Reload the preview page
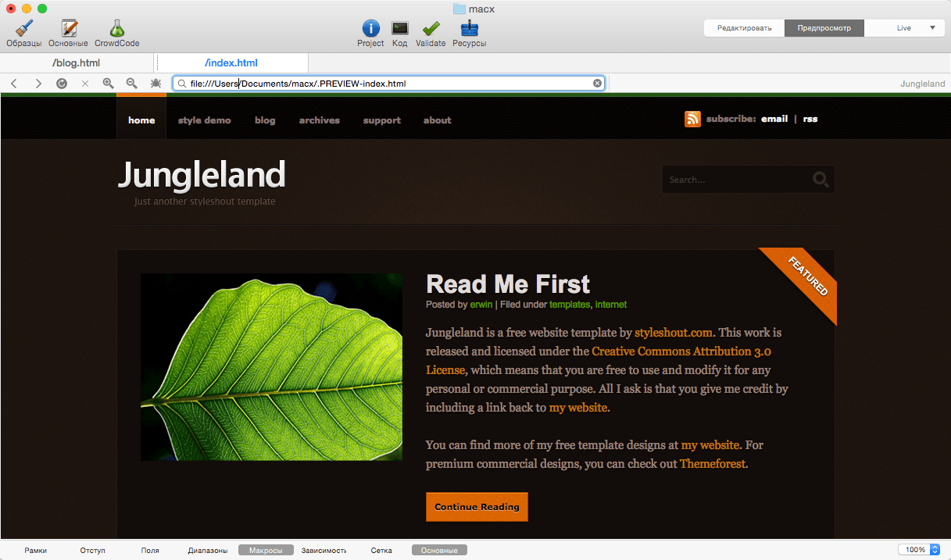Screen dimensions: 951x560 pyautogui.click(x=62, y=83)
